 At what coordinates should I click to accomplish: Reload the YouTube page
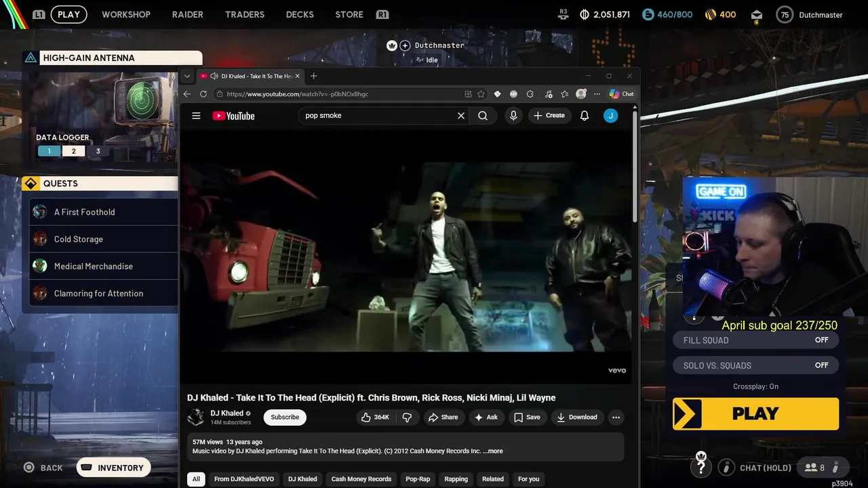203,94
